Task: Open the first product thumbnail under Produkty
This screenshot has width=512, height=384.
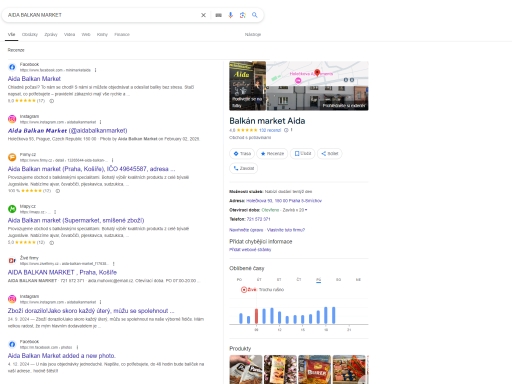Action: [x=246, y=369]
